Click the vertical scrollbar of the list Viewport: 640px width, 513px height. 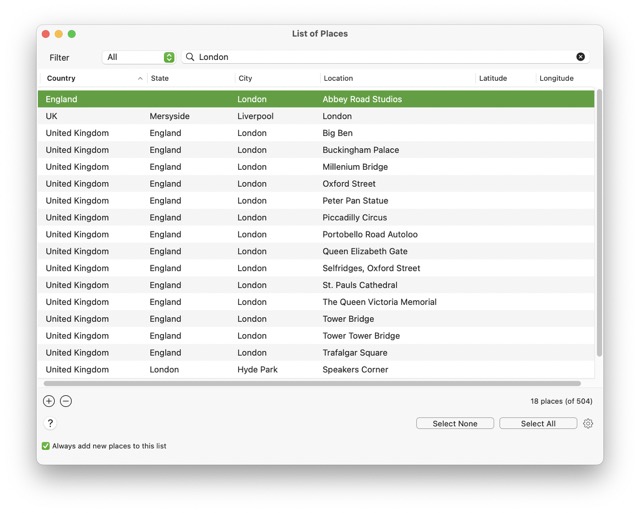(599, 220)
